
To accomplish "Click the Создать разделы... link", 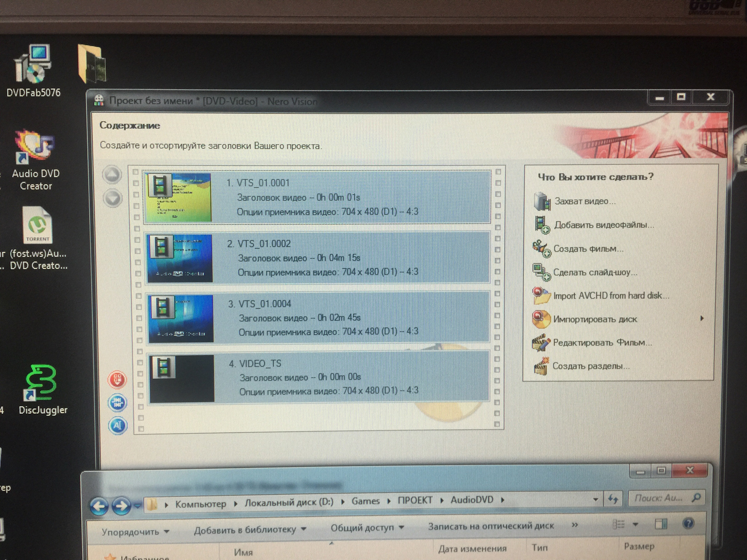I will pyautogui.click(x=591, y=366).
